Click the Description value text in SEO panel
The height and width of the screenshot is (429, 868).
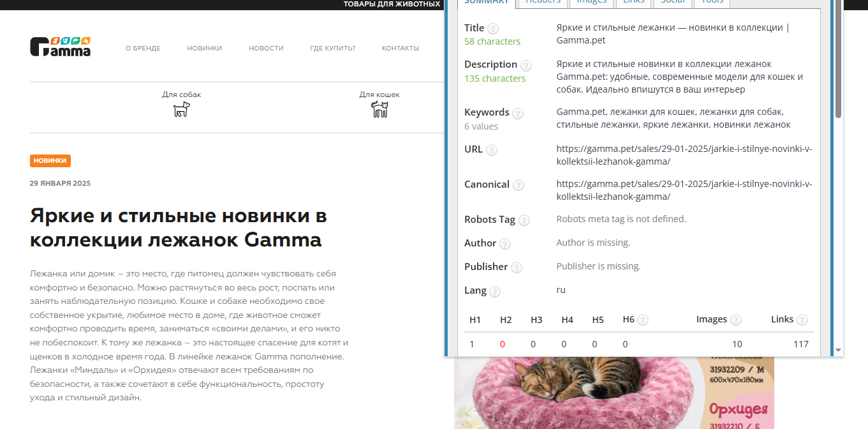[x=680, y=77]
